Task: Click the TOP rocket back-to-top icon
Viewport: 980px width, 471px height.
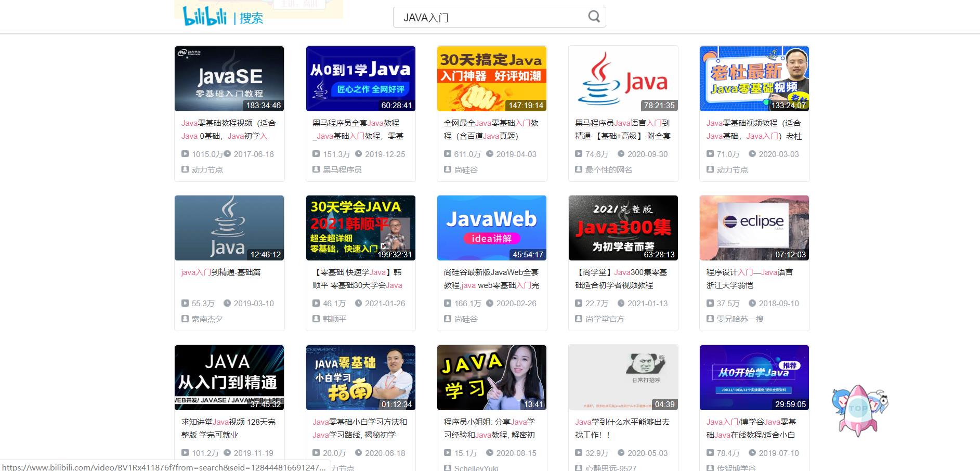Action: [859, 410]
